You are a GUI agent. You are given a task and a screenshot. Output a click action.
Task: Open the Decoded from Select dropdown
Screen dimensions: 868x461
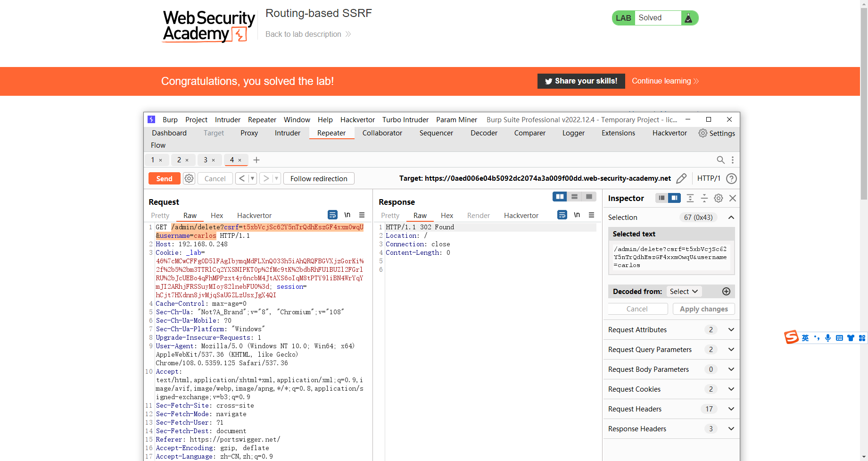tap(683, 291)
